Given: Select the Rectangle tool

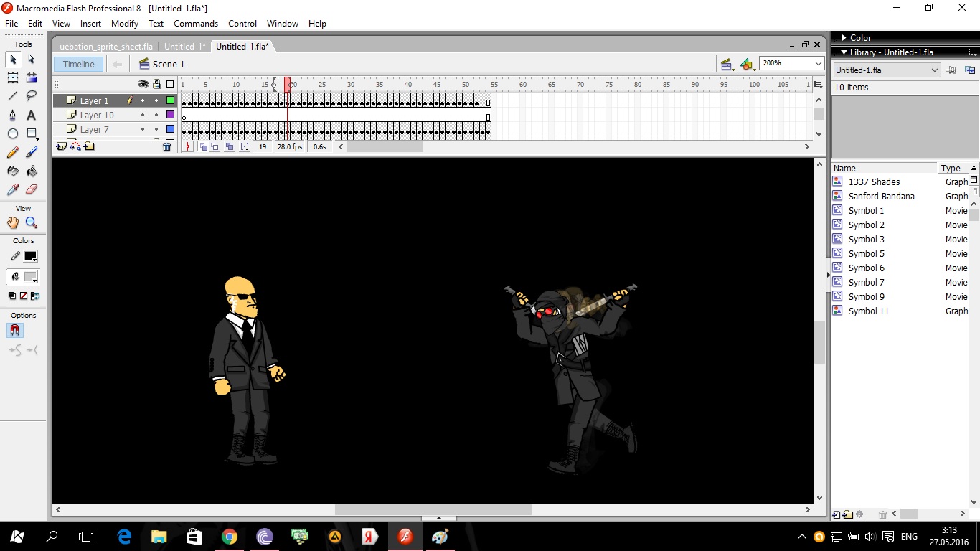Looking at the screenshot, I should 32,133.
